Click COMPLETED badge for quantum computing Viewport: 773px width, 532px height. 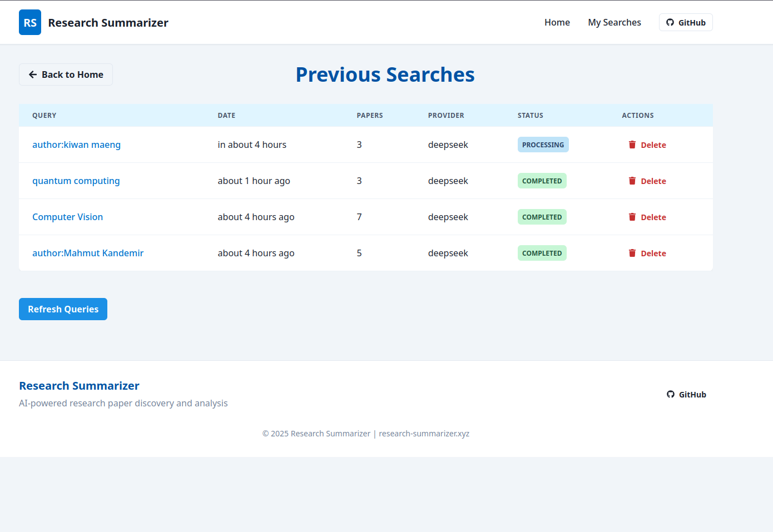click(x=542, y=181)
